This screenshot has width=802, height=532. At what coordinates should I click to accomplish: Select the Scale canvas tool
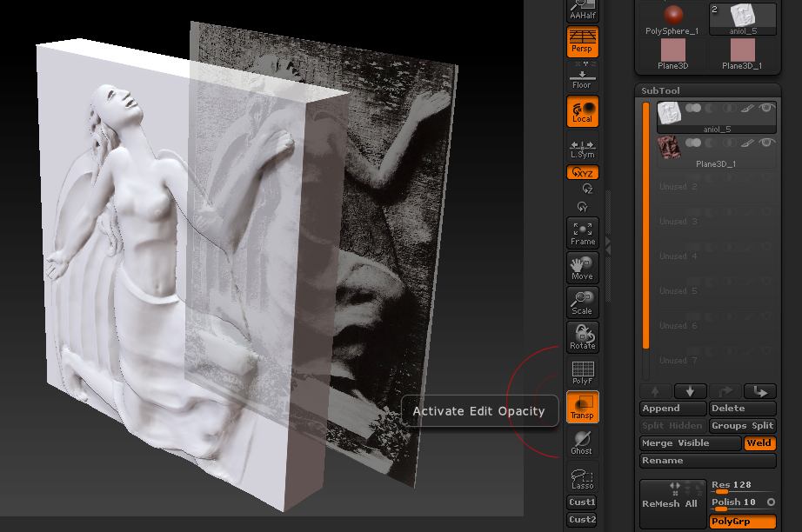click(582, 303)
